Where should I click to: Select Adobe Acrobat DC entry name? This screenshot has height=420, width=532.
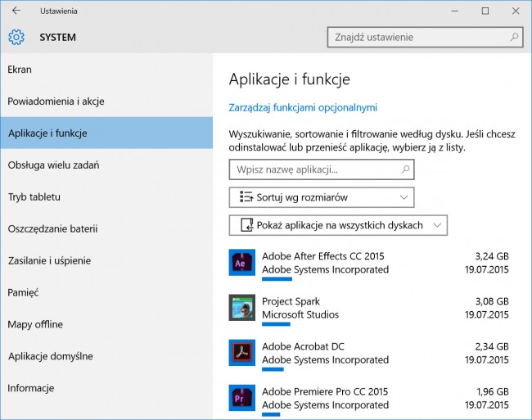tap(303, 346)
